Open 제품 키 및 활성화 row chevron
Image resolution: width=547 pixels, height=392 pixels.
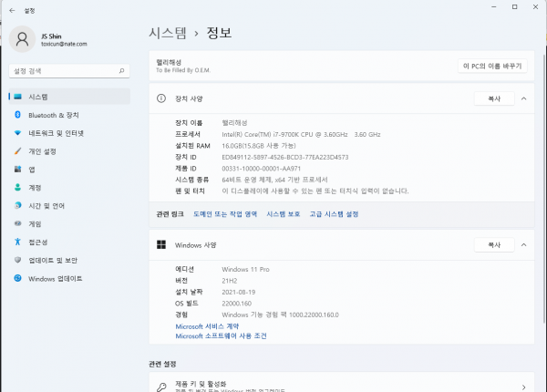[x=523, y=387]
